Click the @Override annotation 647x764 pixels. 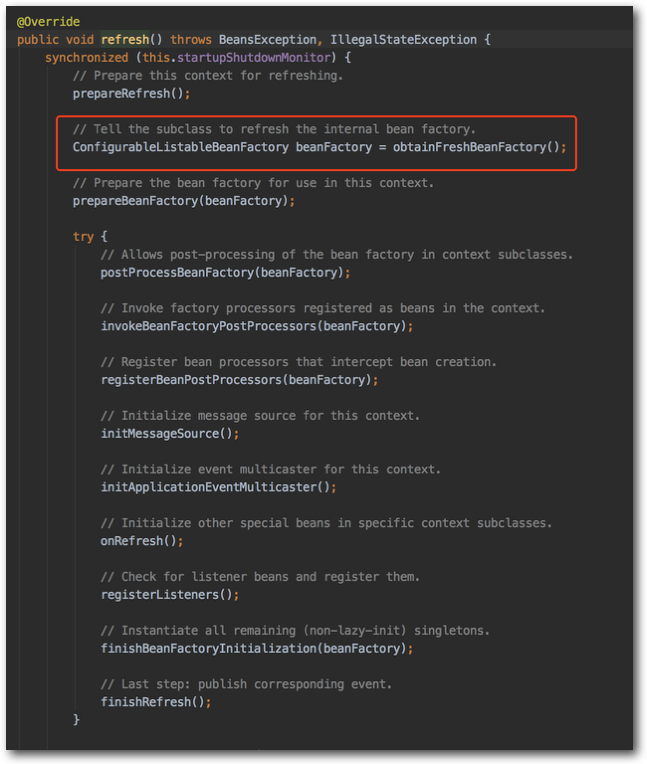[x=48, y=21]
